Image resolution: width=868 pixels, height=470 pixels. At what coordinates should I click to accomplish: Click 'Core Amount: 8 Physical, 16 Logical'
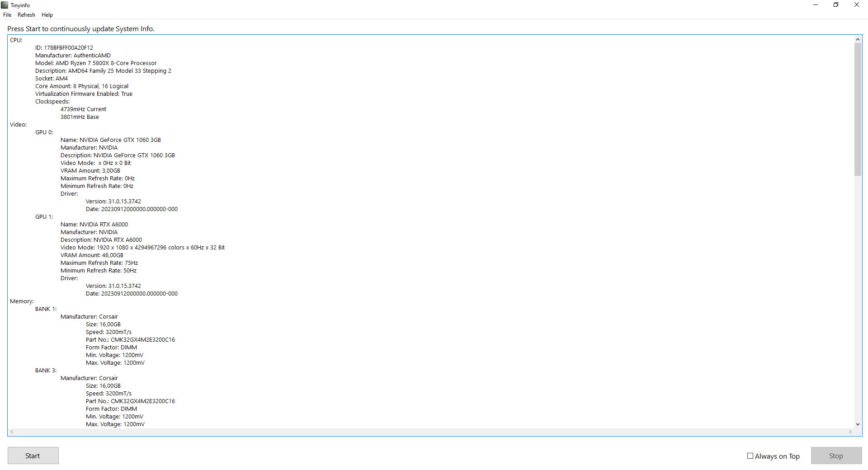[x=82, y=86]
